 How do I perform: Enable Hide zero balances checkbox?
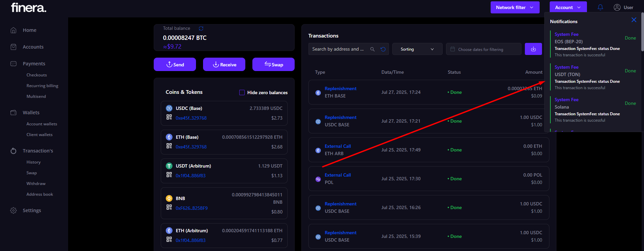pos(242,92)
